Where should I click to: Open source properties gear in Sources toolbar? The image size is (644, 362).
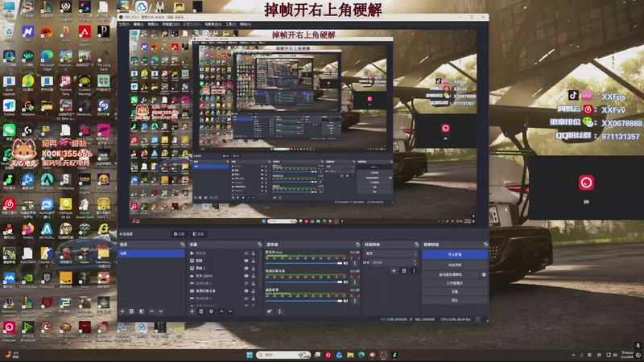211,311
